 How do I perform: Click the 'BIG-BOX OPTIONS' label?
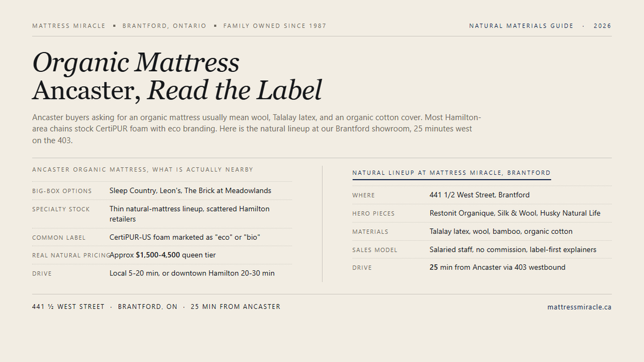click(62, 191)
